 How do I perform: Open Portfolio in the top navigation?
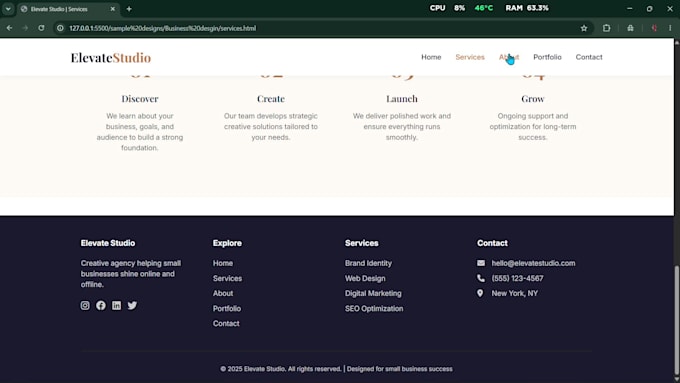point(547,57)
